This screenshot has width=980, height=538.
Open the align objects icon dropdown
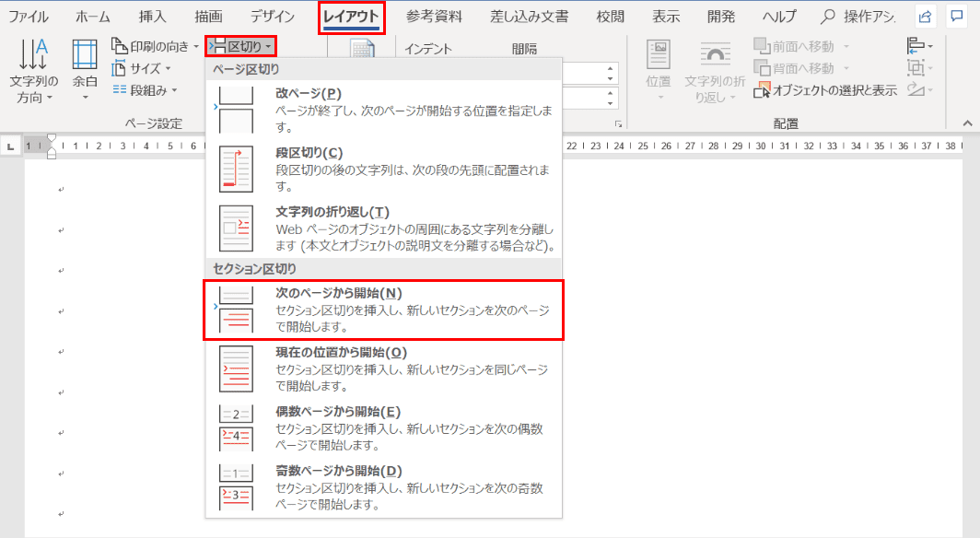click(x=920, y=46)
